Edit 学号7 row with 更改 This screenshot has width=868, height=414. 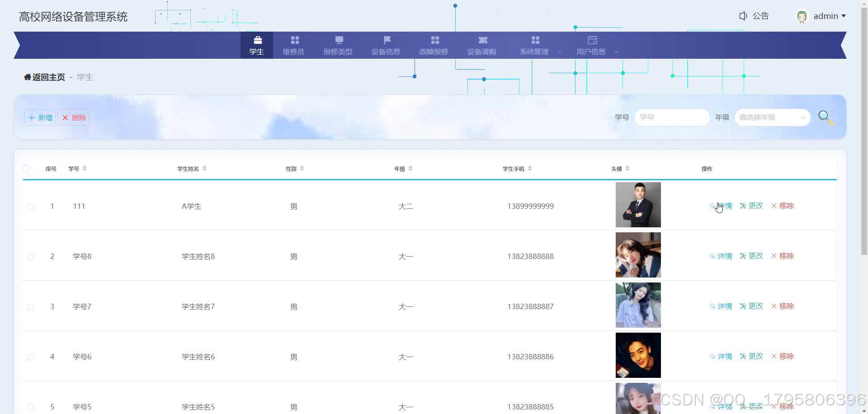click(x=751, y=306)
